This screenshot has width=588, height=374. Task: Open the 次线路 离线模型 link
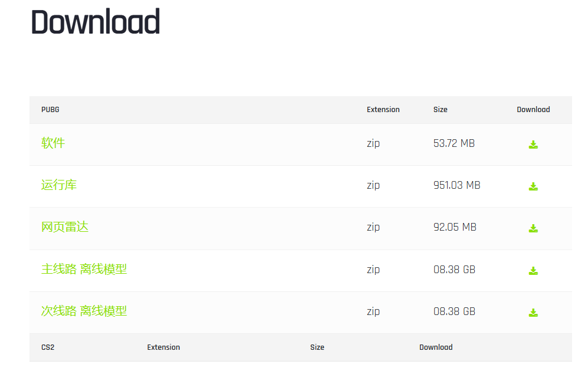(84, 311)
